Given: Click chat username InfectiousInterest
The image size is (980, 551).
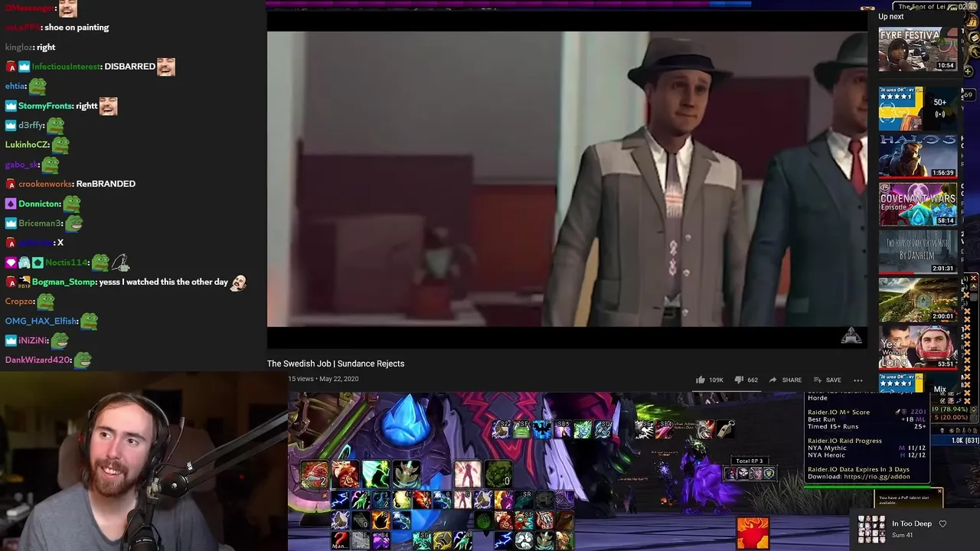Looking at the screenshot, I should [66, 67].
